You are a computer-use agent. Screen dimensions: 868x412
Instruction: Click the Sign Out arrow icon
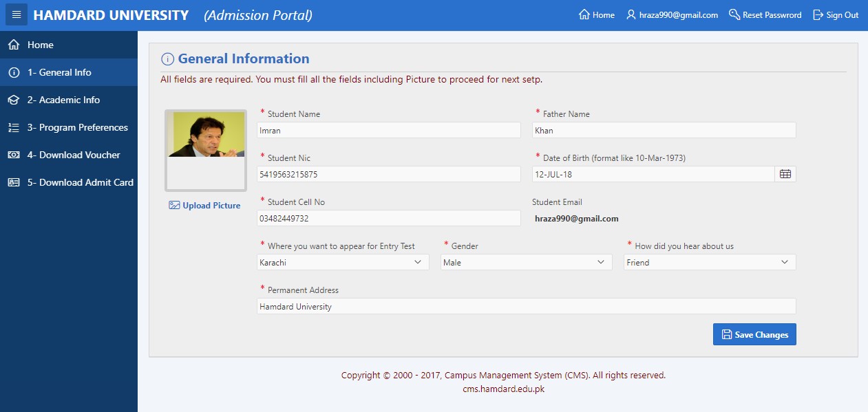tap(818, 14)
